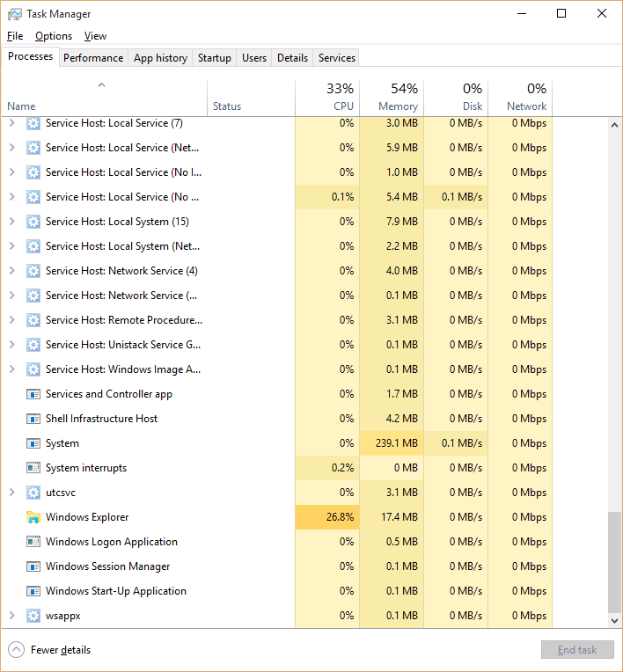The width and height of the screenshot is (623, 672).
Task: Click the Fewer details circle arrow icon
Action: coord(17,650)
